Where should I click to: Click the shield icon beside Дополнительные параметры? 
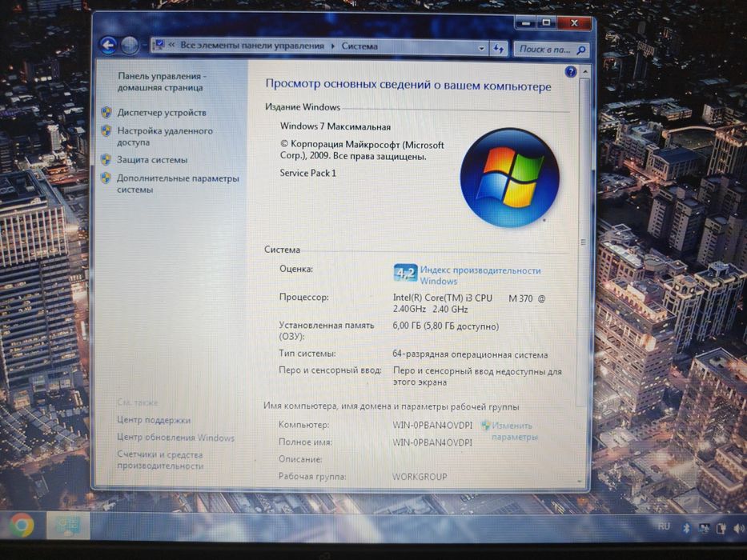(x=106, y=178)
